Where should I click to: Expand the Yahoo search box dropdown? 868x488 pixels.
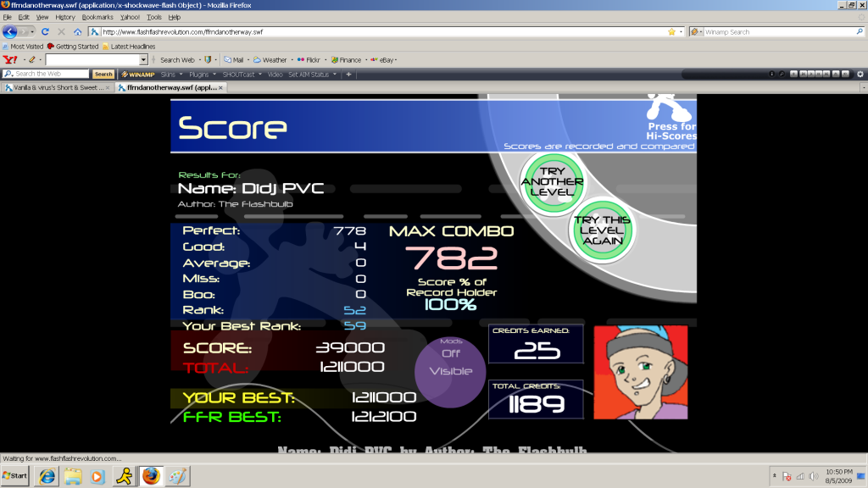coord(143,60)
